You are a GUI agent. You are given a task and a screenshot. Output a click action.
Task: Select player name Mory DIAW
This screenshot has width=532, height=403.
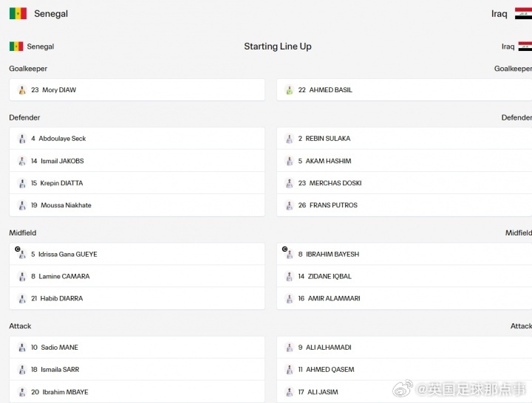[59, 90]
